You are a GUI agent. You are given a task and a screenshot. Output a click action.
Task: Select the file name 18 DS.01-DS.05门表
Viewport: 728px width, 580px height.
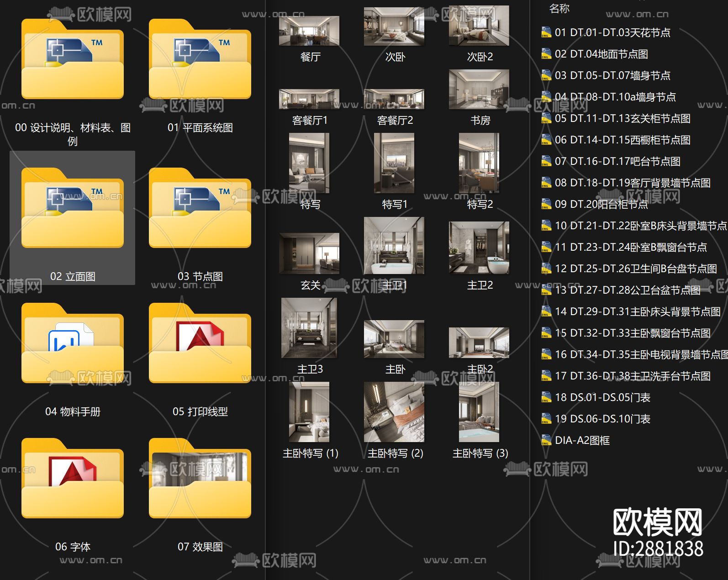tap(602, 397)
